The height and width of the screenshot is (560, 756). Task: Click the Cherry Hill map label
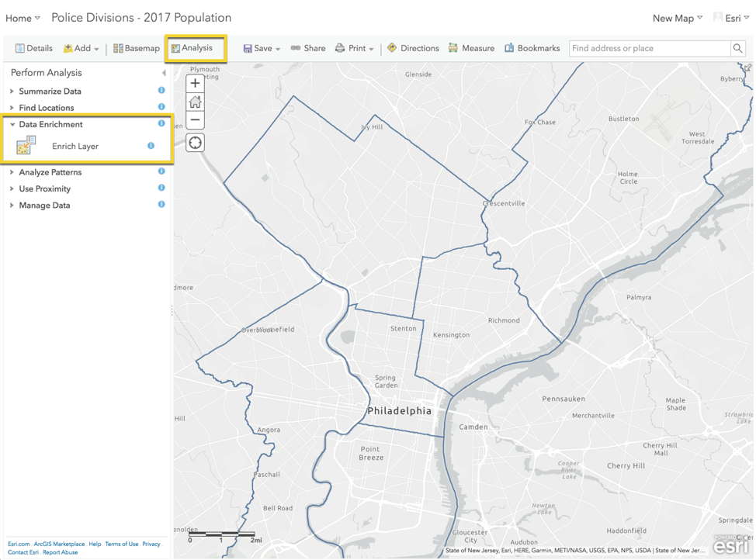[626, 466]
